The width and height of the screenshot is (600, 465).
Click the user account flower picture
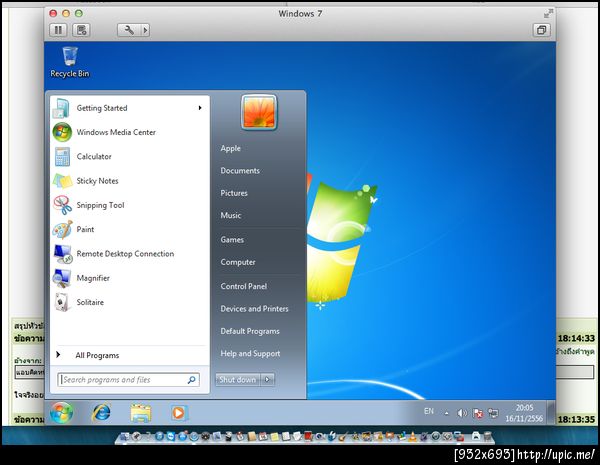coord(259,112)
